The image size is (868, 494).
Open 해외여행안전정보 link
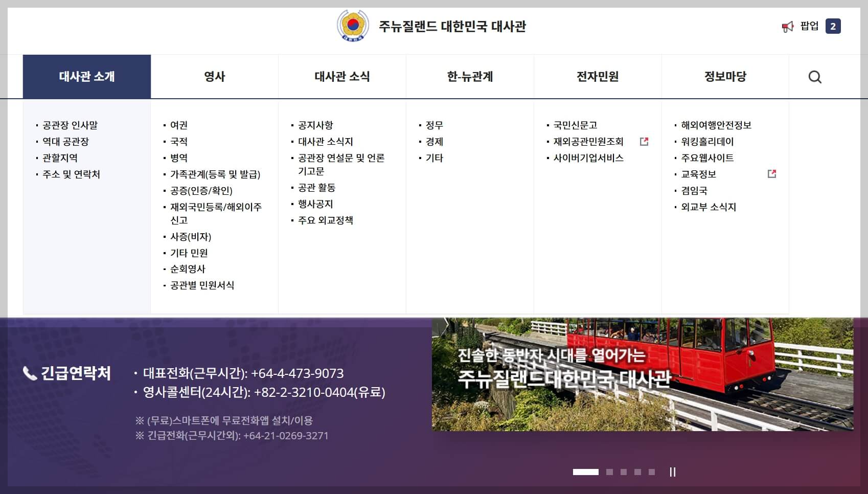pyautogui.click(x=716, y=125)
